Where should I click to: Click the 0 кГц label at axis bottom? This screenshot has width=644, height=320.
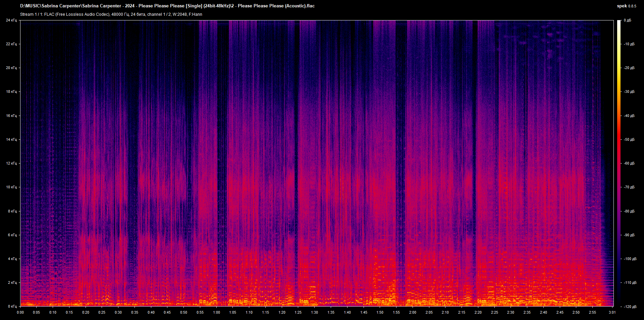12,306
